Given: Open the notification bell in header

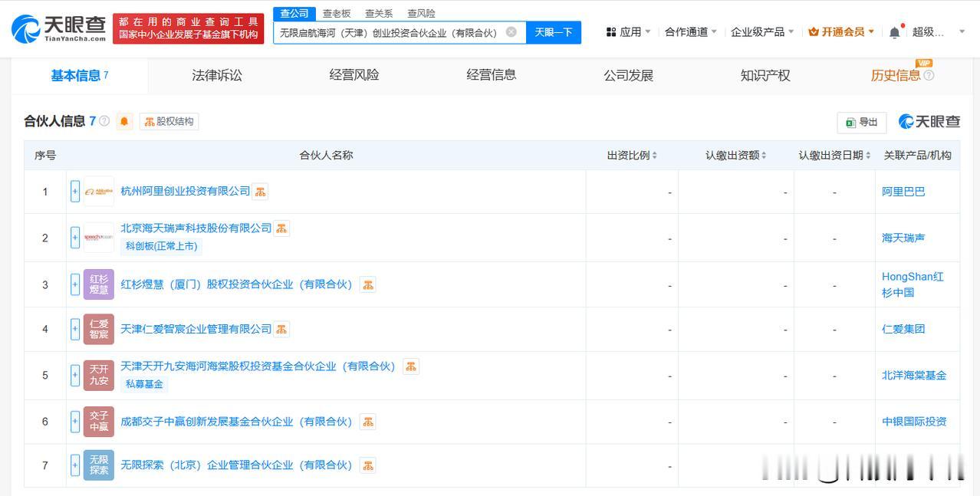Looking at the screenshot, I should (x=895, y=32).
